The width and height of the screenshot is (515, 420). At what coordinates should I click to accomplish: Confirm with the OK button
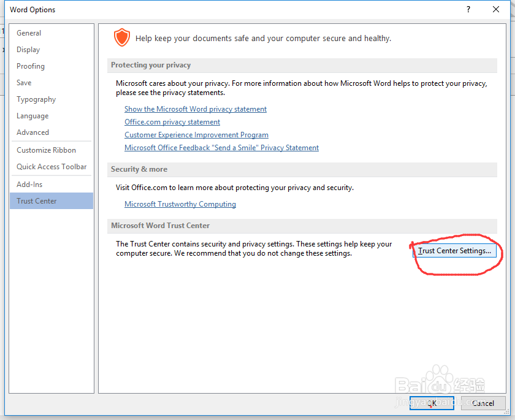click(x=432, y=403)
